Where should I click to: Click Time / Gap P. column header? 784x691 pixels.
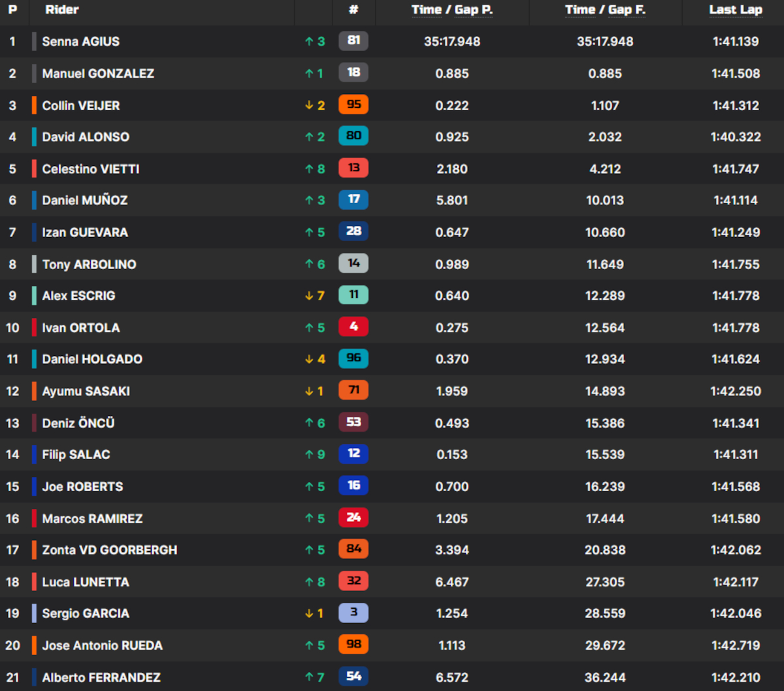(452, 10)
